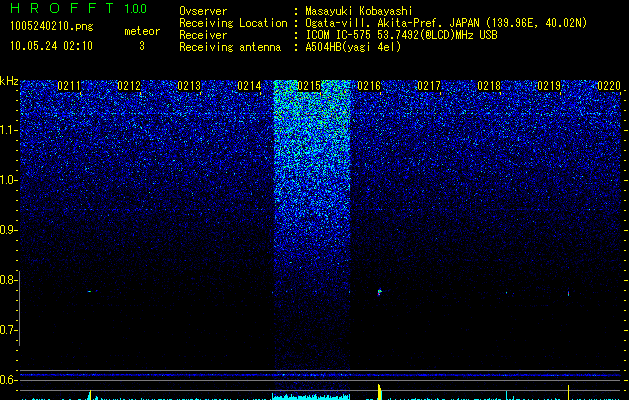Click the Ogata-vill. Akita-Pref. JAPAN location text
Viewport: 629px width, 400px height.
(x=446, y=23)
